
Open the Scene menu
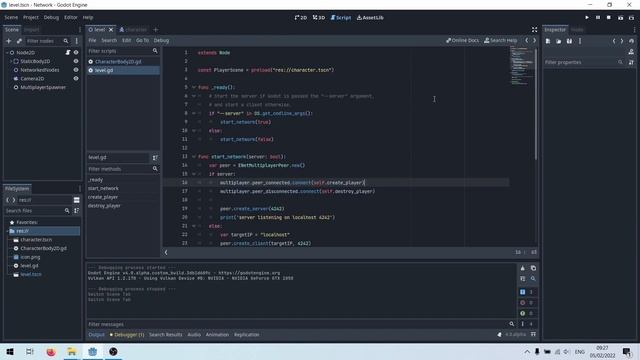click(11, 18)
